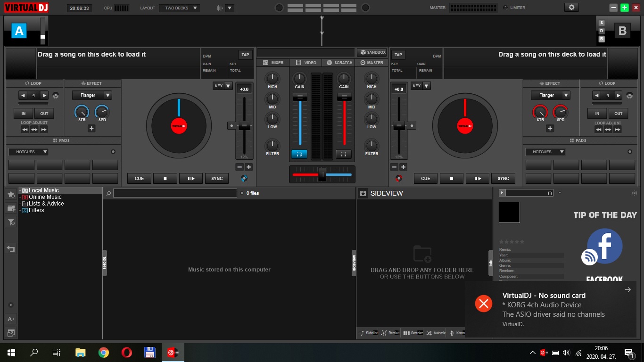Click the loop OUT button on deck B

[x=618, y=114]
